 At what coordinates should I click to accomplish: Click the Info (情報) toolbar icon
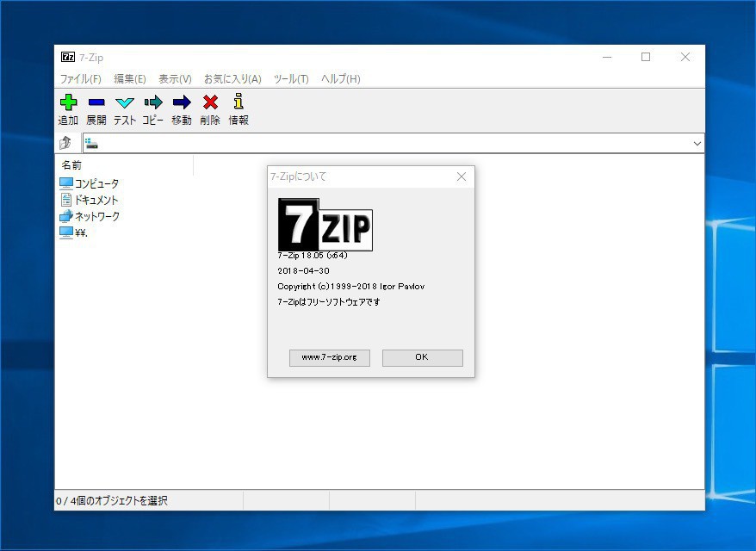click(239, 102)
